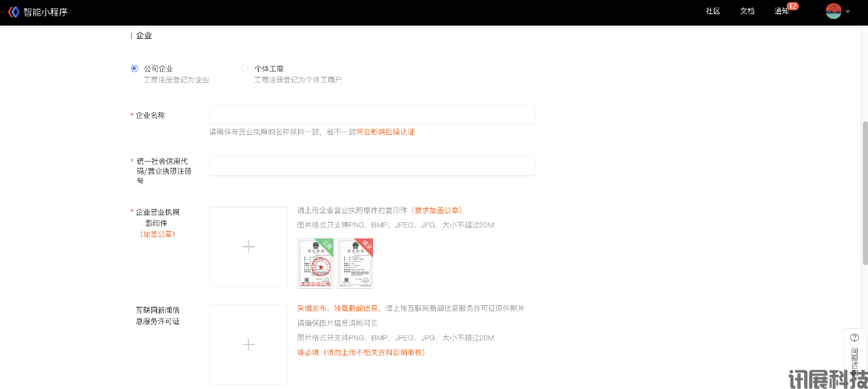868x389 pixels.
Task: Click the question mark help icon
Action: point(854,337)
